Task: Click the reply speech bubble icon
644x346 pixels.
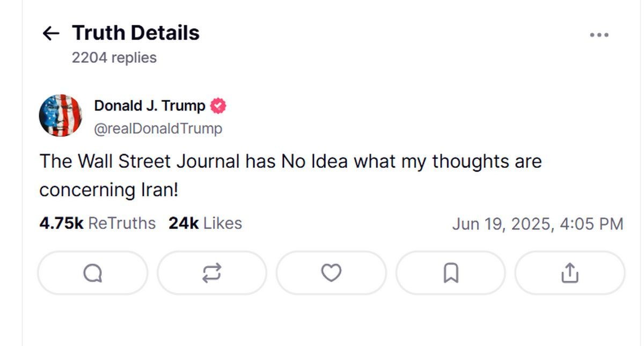Action: (x=92, y=273)
